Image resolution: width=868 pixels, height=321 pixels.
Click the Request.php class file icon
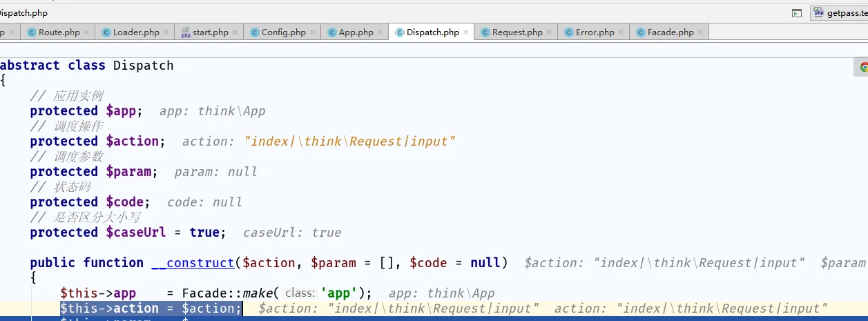pyautogui.click(x=485, y=32)
